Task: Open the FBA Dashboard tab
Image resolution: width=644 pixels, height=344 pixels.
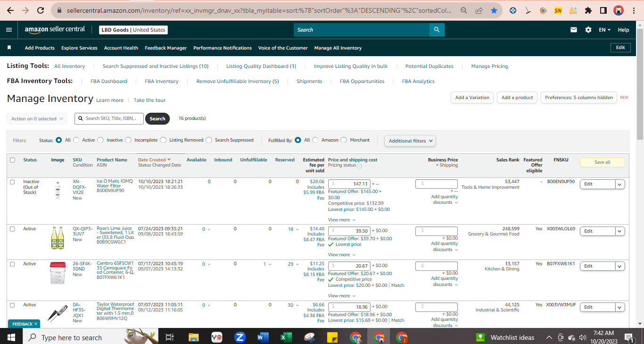Action: [x=109, y=81]
